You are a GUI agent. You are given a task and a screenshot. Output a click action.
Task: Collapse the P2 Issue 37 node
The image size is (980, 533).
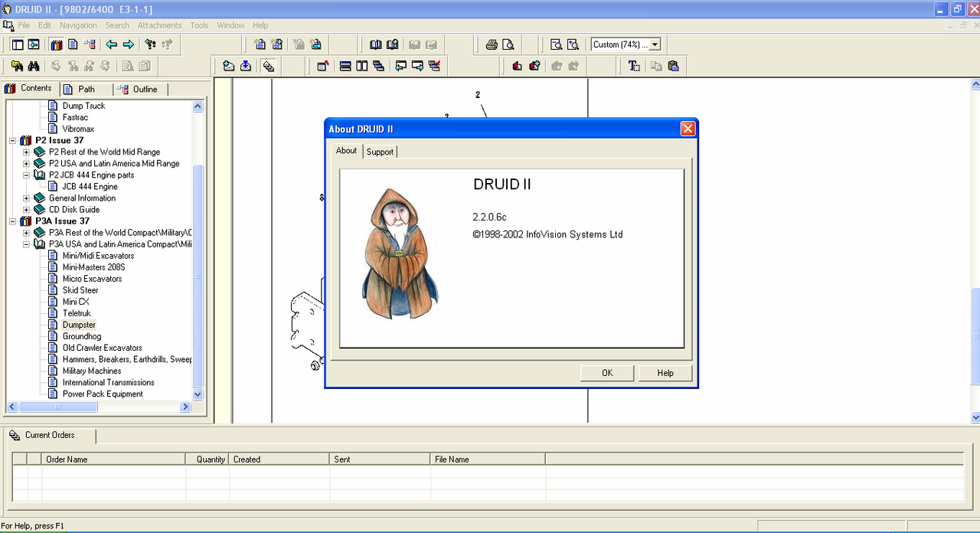pyautogui.click(x=12, y=141)
